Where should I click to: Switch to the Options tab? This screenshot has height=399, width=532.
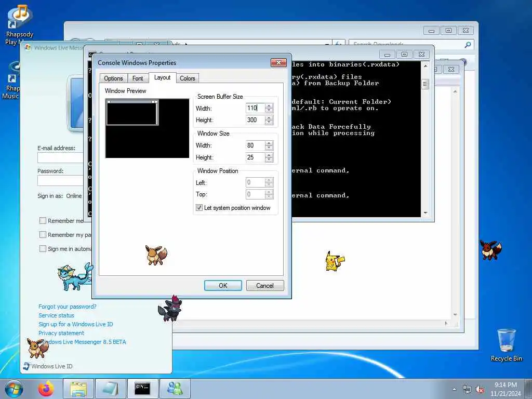pyautogui.click(x=113, y=78)
